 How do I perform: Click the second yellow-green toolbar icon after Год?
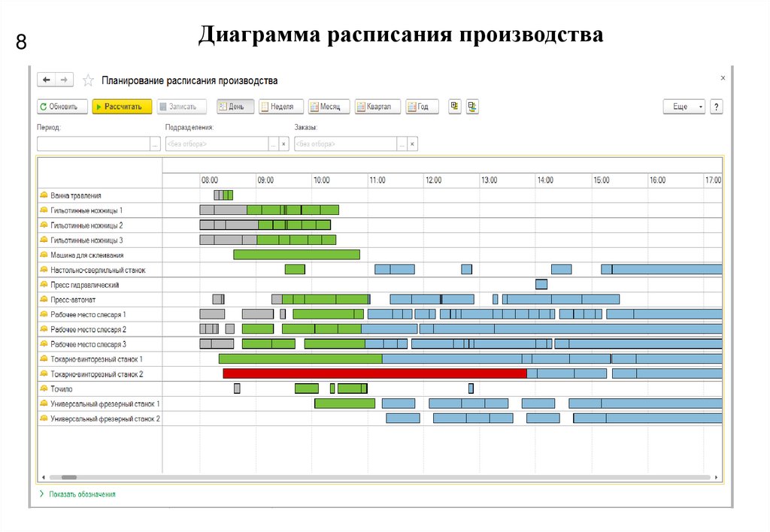coord(472,106)
